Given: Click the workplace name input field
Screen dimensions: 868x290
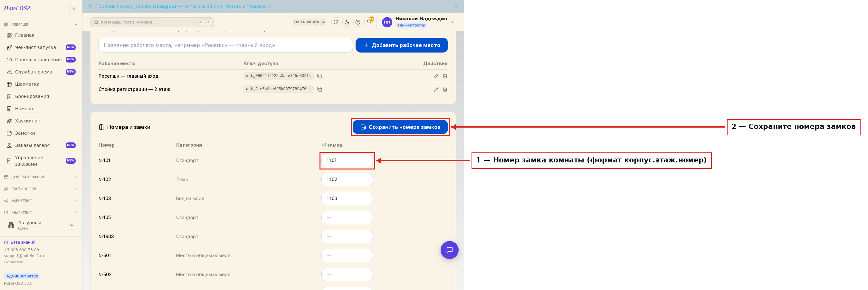Looking at the screenshot, I should pos(225,45).
